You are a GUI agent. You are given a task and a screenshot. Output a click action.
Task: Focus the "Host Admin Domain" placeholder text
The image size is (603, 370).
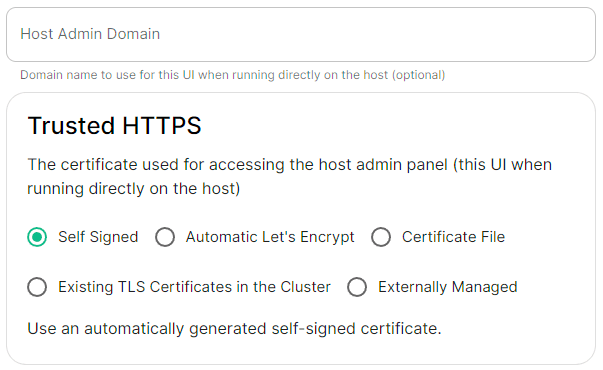pos(90,34)
